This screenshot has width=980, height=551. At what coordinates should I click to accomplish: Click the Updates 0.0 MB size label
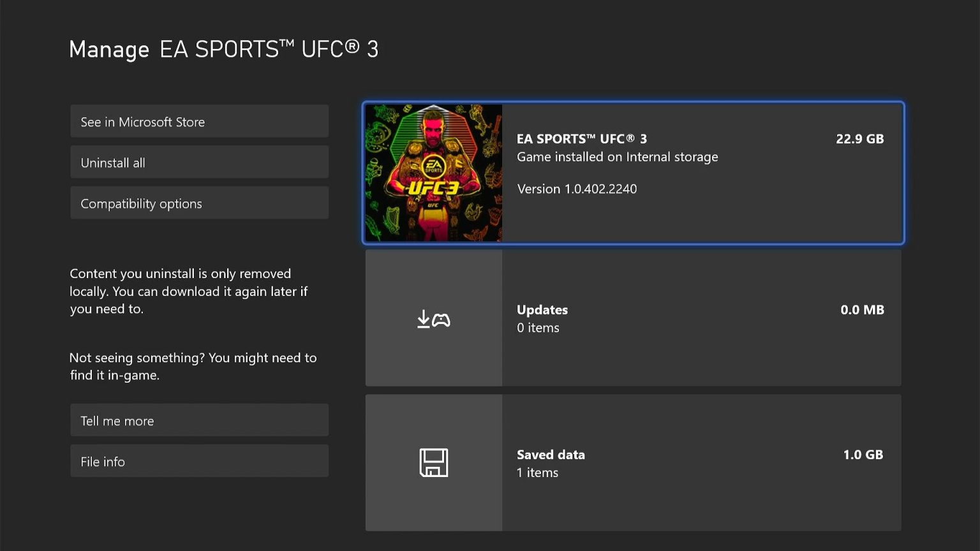(x=862, y=310)
